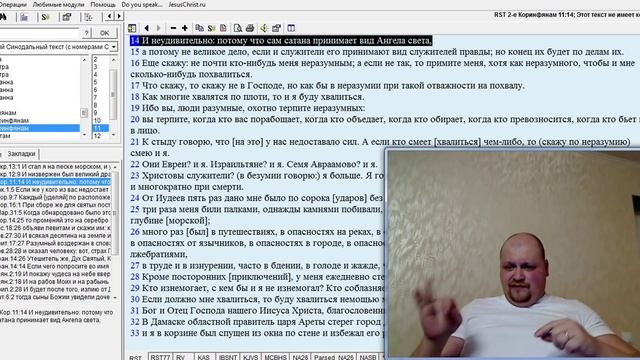Click the Strong's S icon in left toolbar
Image resolution: width=640 pixels, height=360 pixels.
pos(45,17)
